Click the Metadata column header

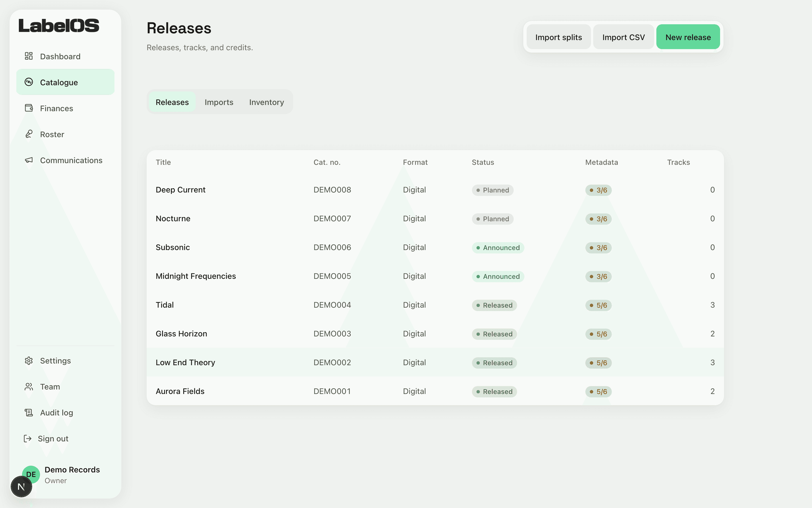[602, 162]
